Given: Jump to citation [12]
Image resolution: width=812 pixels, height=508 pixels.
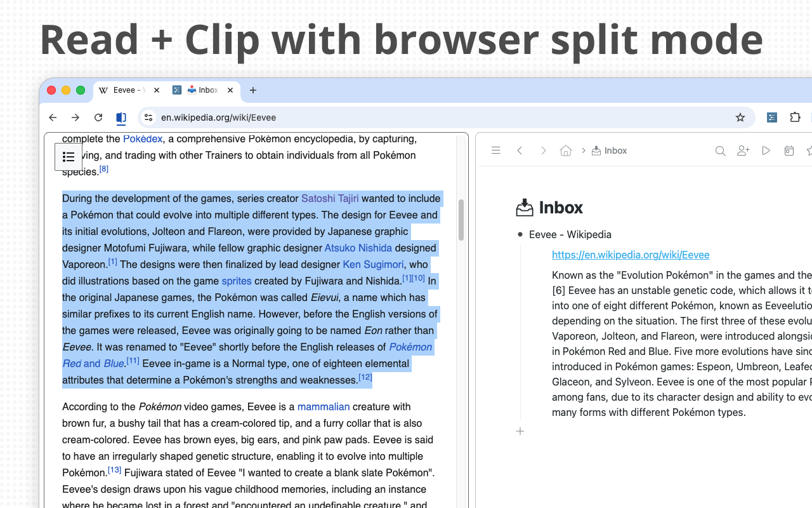Looking at the screenshot, I should (x=365, y=377).
